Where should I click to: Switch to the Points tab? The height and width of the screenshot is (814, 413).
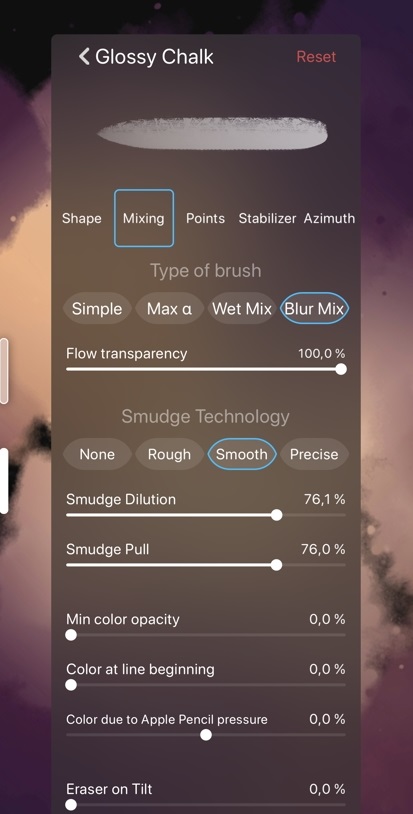point(205,218)
